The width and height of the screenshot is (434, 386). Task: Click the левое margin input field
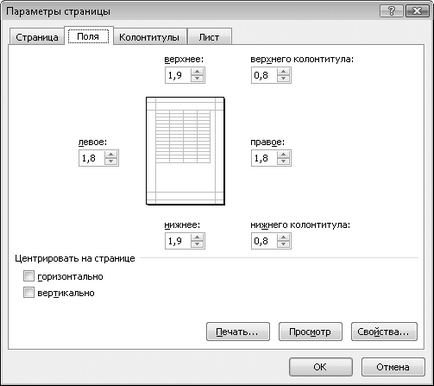click(91, 158)
